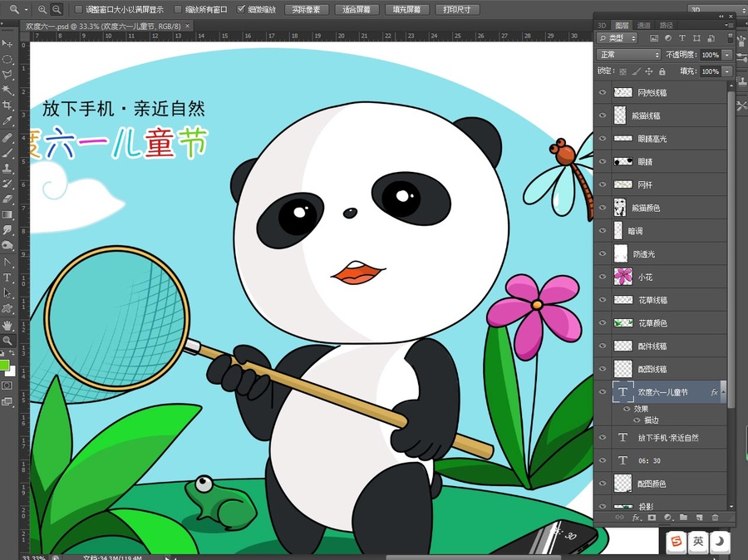Select the Magic Wand tool
Image resolution: width=748 pixels, height=560 pixels.
[7, 90]
